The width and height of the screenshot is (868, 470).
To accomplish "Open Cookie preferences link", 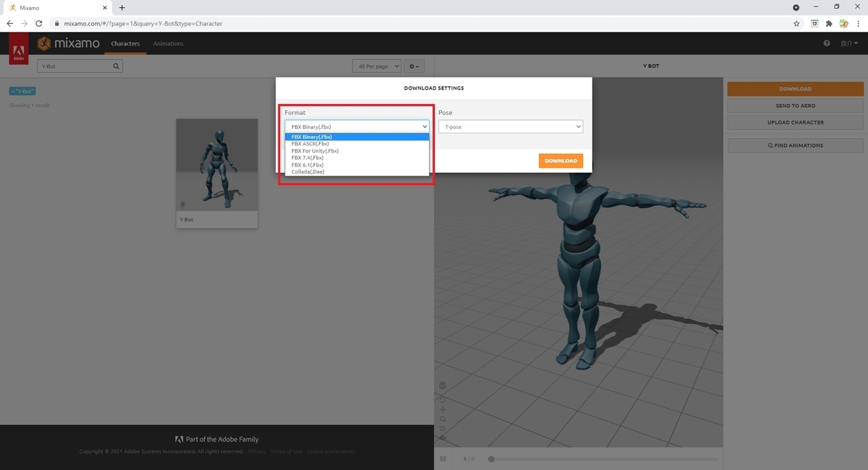I will 331,451.
